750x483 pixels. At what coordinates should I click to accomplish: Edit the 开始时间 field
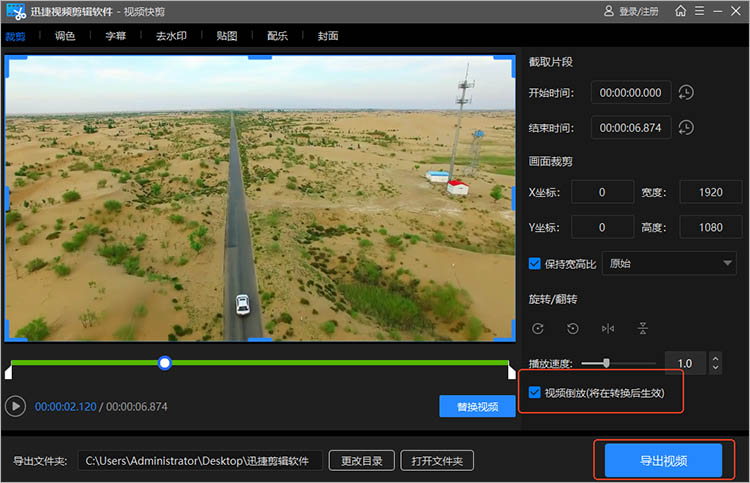(630, 92)
